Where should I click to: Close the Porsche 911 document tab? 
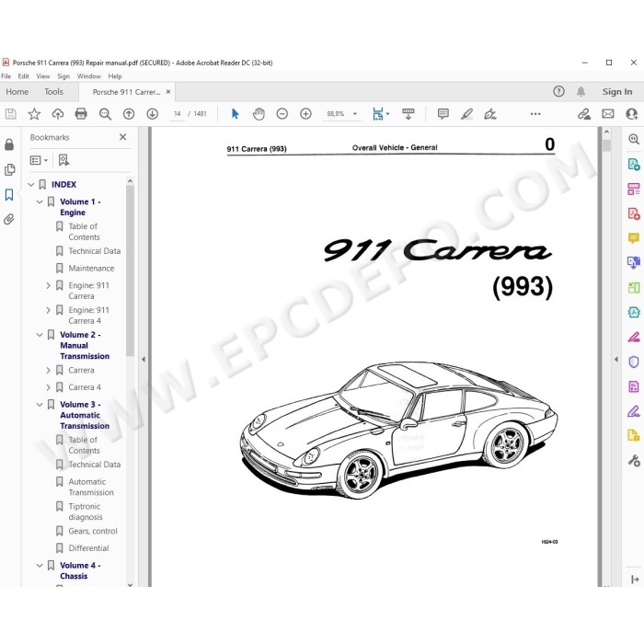(x=168, y=92)
